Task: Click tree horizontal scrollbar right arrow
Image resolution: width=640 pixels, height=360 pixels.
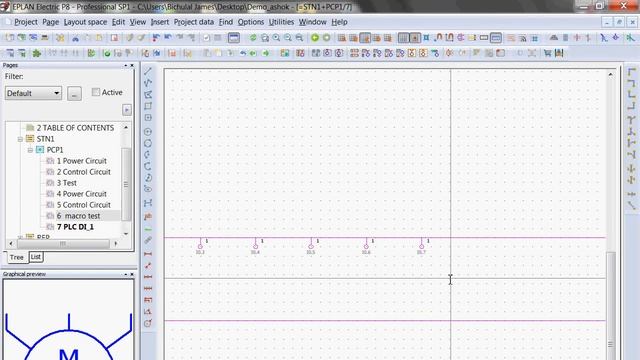Action: click(x=116, y=244)
